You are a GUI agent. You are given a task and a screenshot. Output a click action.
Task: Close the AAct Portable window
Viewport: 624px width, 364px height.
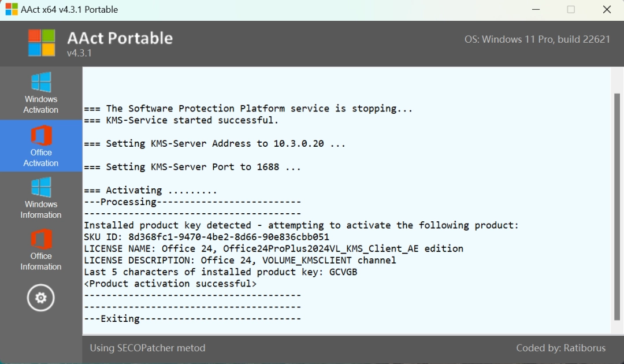tap(607, 10)
